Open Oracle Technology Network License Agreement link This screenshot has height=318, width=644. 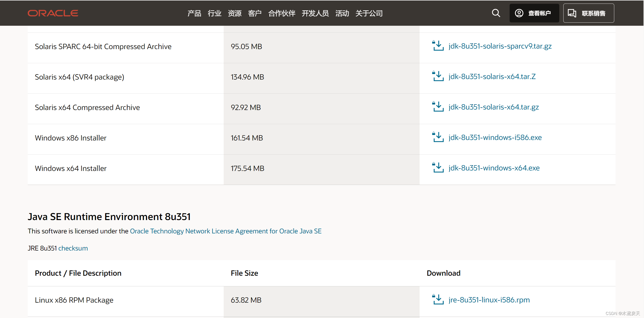[226, 231]
